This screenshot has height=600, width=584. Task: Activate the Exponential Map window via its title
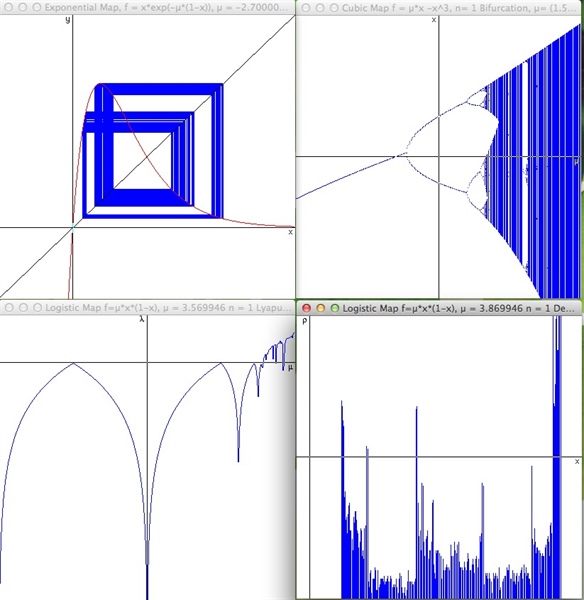coord(166,7)
